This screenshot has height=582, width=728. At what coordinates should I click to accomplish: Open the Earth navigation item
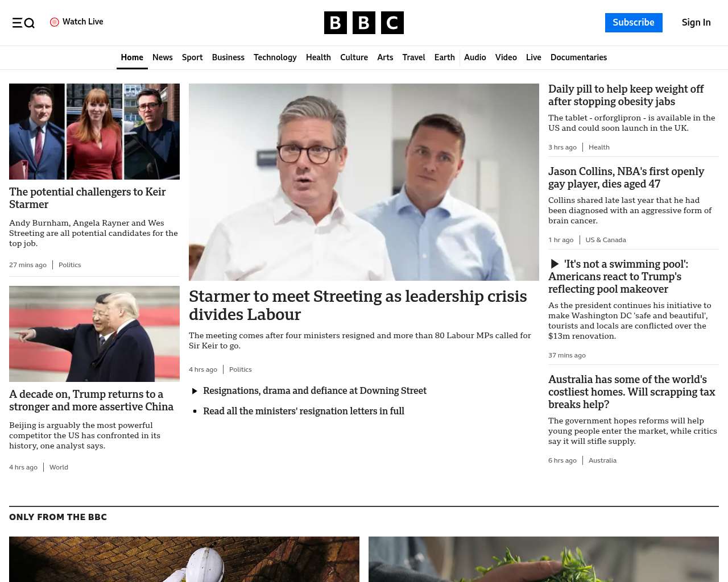coord(445,57)
